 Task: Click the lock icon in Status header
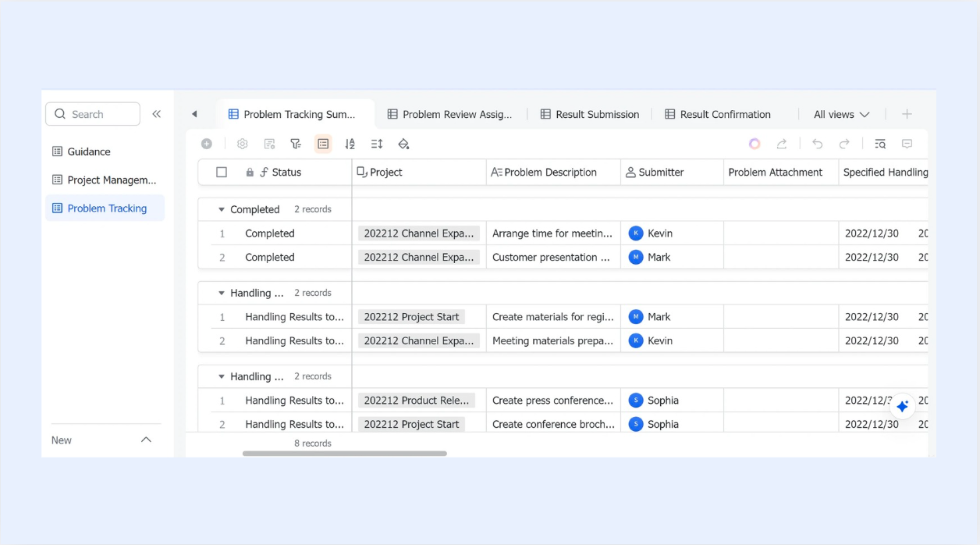250,173
